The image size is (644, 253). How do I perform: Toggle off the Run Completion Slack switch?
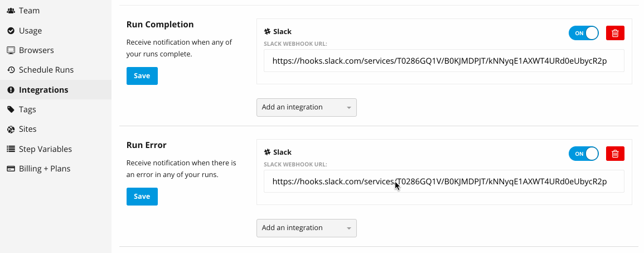click(x=584, y=33)
